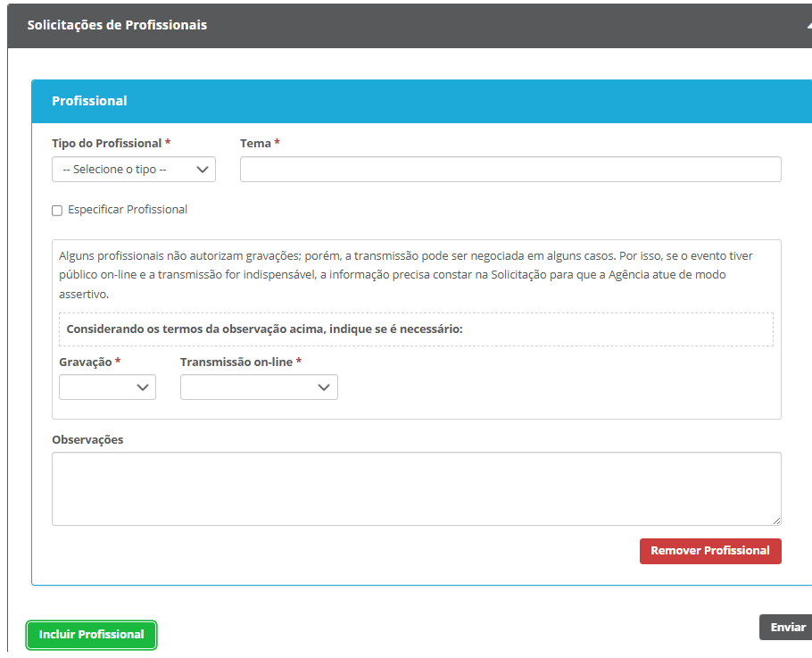Submit the form with Enviar
Viewport: 812px width, 658px height.
point(787,628)
